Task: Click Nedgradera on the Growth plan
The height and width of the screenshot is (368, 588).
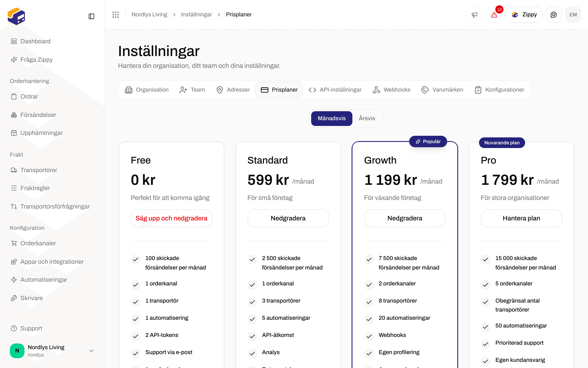Action: pyautogui.click(x=404, y=218)
